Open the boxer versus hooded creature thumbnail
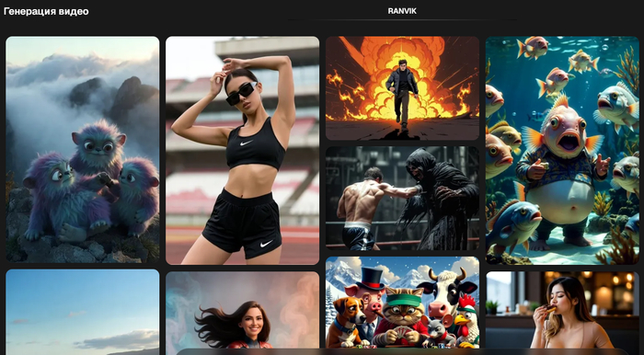 403,199
